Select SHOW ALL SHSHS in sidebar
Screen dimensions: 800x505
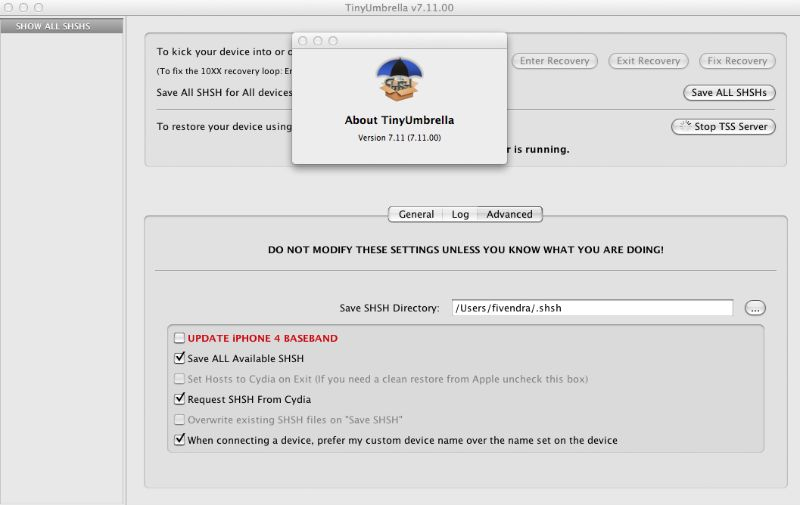[x=62, y=26]
